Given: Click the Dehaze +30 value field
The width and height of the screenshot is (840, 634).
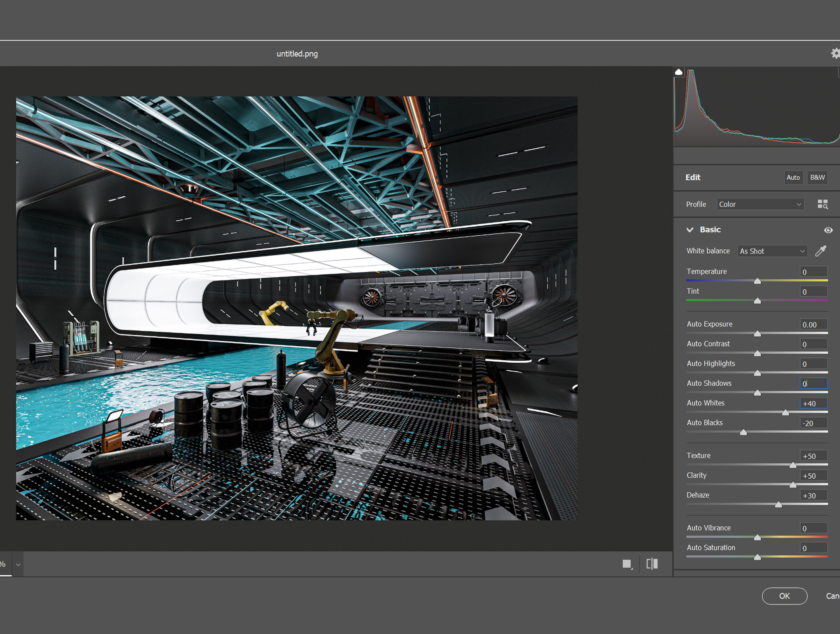Looking at the screenshot, I should [x=813, y=496].
